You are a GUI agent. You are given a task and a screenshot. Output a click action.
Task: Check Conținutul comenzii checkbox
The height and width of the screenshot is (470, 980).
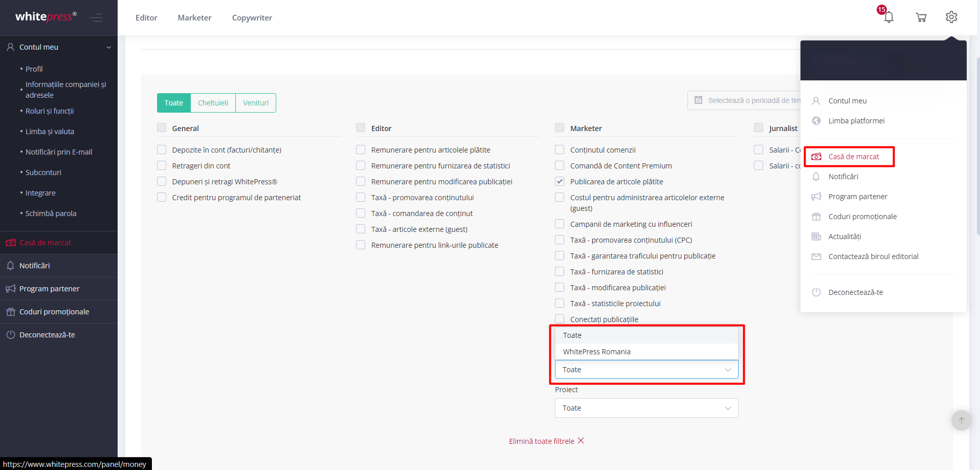click(x=560, y=149)
